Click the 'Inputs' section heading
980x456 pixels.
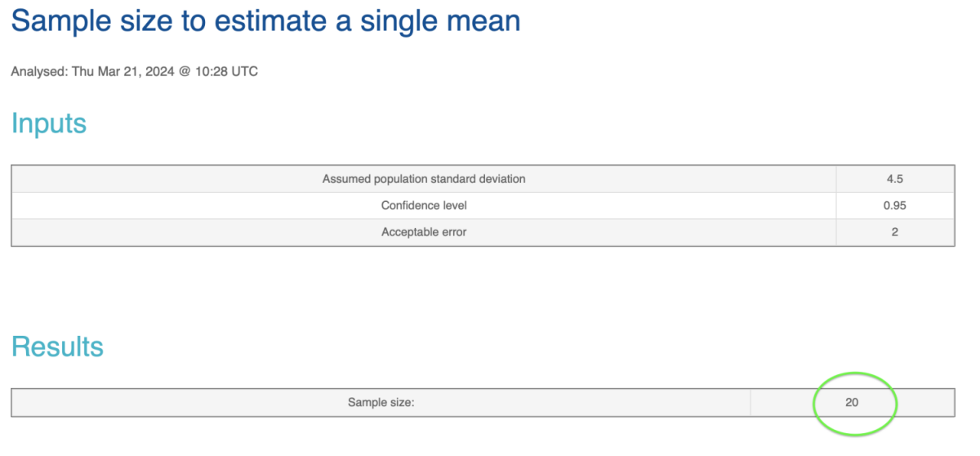coord(49,123)
